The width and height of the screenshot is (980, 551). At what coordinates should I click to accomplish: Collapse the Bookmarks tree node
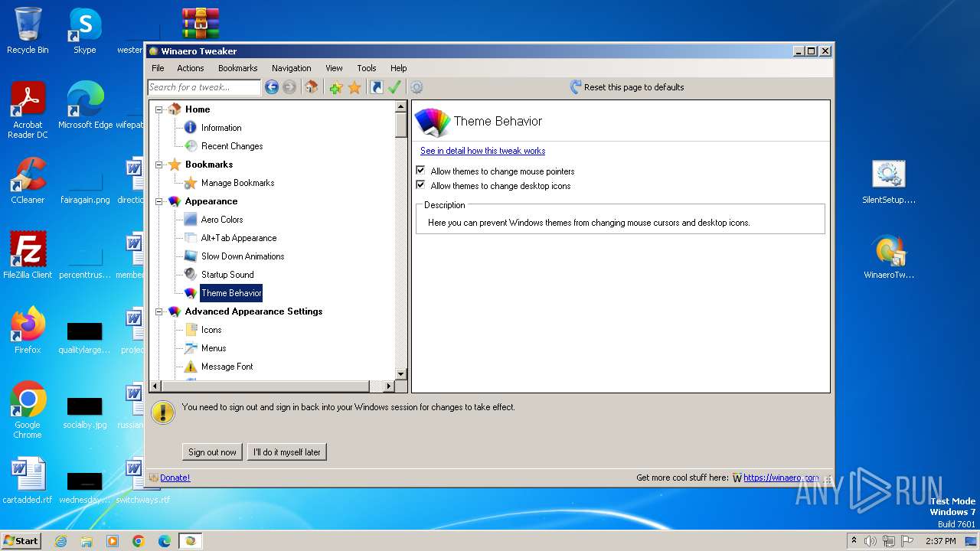click(159, 165)
